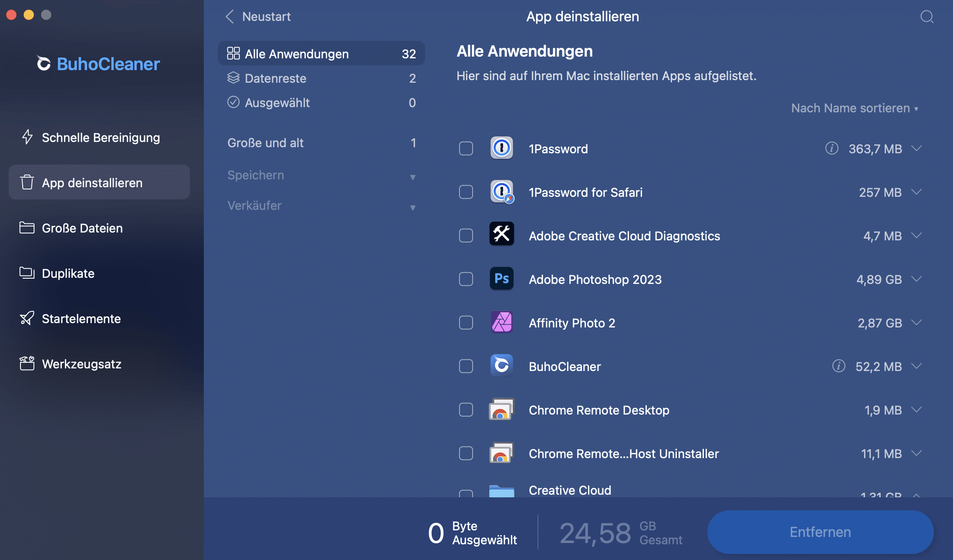The width and height of the screenshot is (953, 560).
Task: Expand Adobe Photoshop 2023 details chevron
Action: [916, 279]
